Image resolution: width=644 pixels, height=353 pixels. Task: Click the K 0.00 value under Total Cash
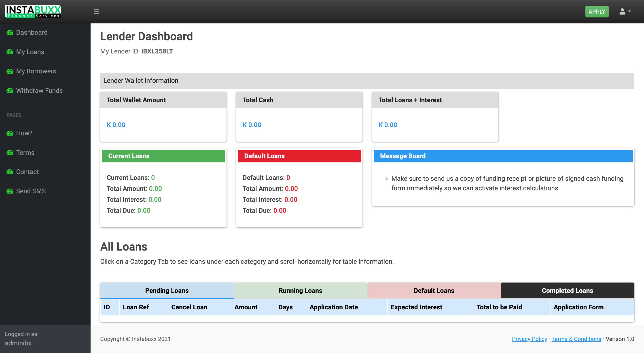pyautogui.click(x=252, y=125)
